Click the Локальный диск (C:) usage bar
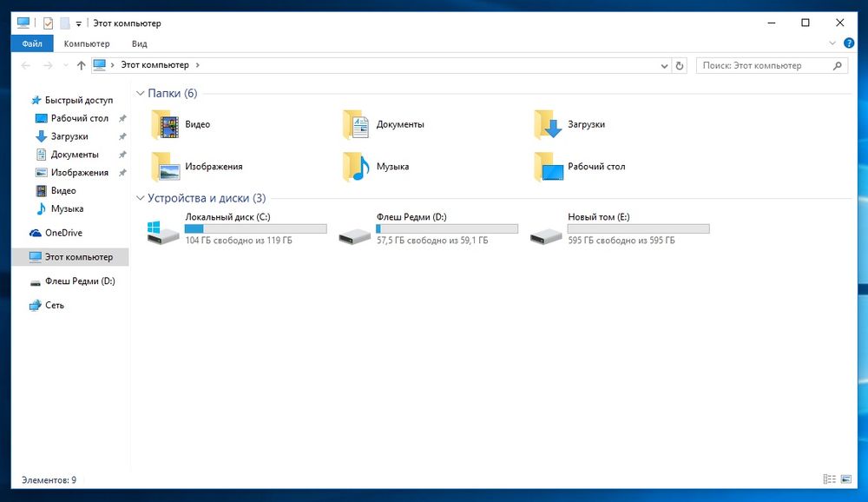The height and width of the screenshot is (502, 868). 256,228
